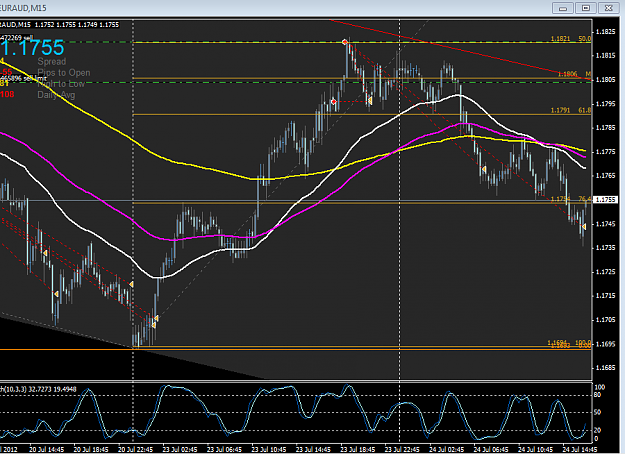
Task: Select the red diamond marker at the 1.1821 high
Action: pyautogui.click(x=345, y=42)
